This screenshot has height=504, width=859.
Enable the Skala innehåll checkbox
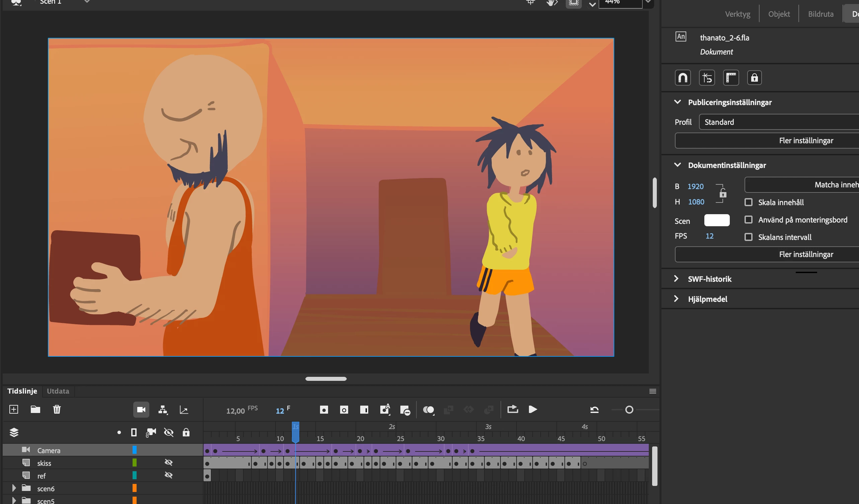[x=749, y=202]
